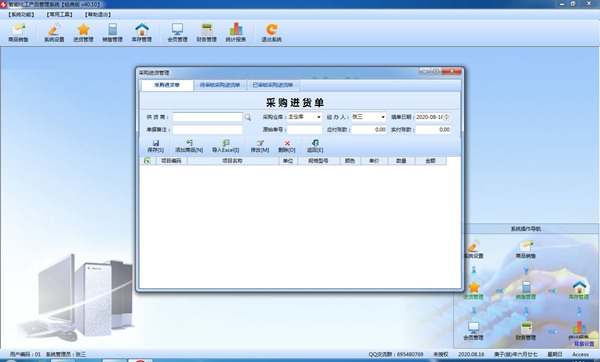Open 库存管理 house icon in top toolbar

[x=142, y=33]
